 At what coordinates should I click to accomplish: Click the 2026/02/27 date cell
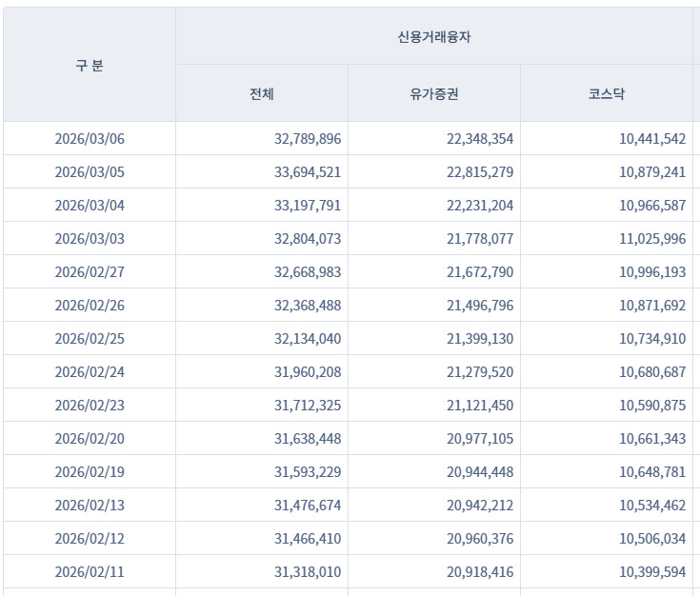(x=90, y=272)
